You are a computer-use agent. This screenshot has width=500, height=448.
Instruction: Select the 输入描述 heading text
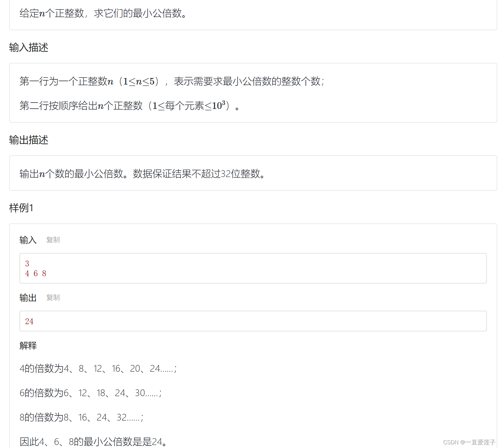[x=29, y=48]
